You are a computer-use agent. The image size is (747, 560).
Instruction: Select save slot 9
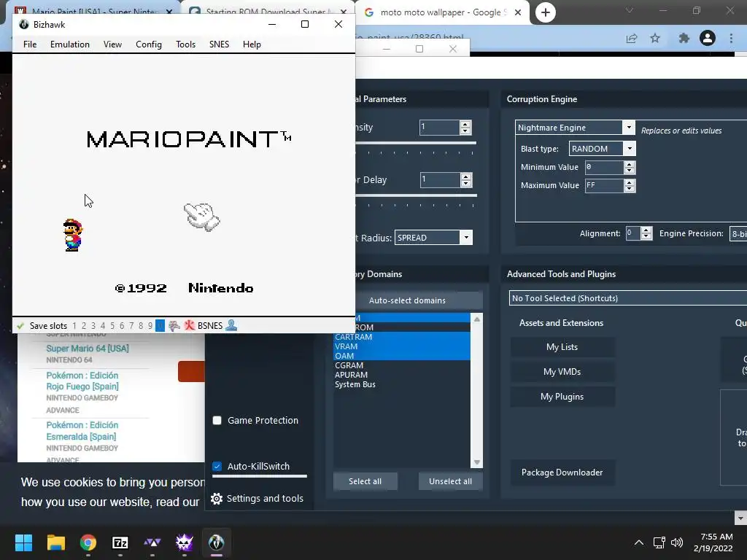[x=150, y=326]
